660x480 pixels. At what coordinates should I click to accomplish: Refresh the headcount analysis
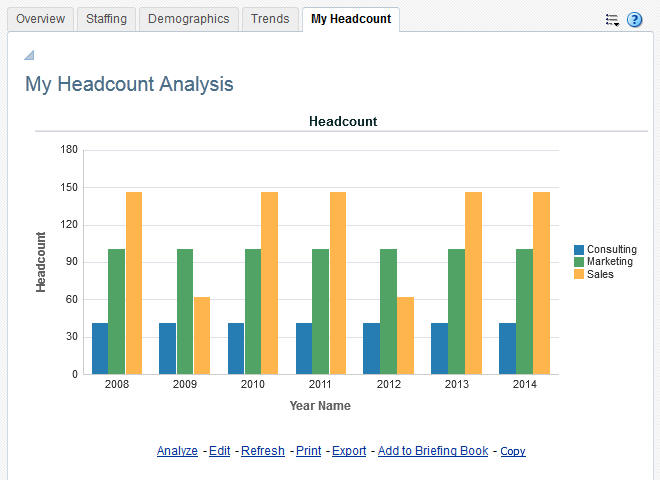263,451
